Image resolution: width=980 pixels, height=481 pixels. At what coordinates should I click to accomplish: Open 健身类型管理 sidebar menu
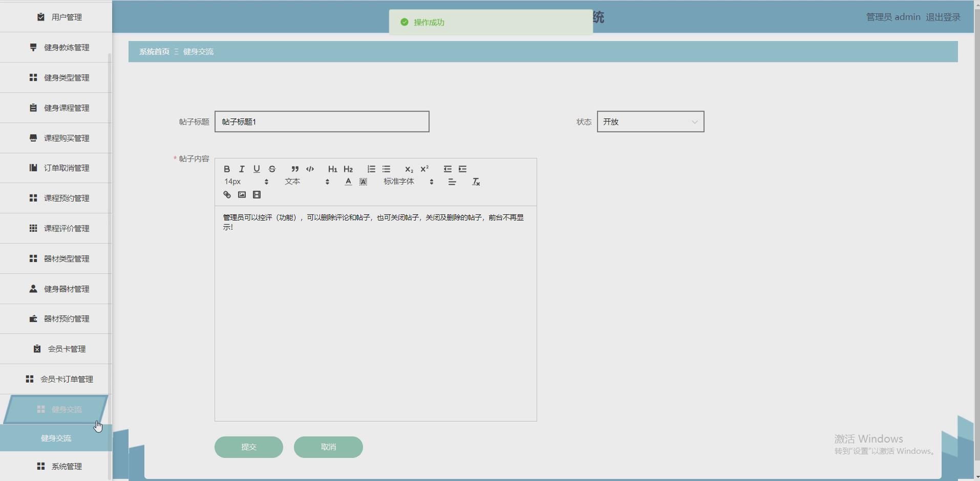(56, 78)
